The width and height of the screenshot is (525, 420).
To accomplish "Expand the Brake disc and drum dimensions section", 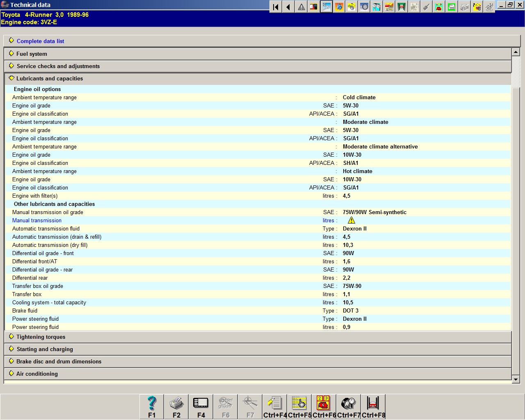I will click(x=59, y=361).
